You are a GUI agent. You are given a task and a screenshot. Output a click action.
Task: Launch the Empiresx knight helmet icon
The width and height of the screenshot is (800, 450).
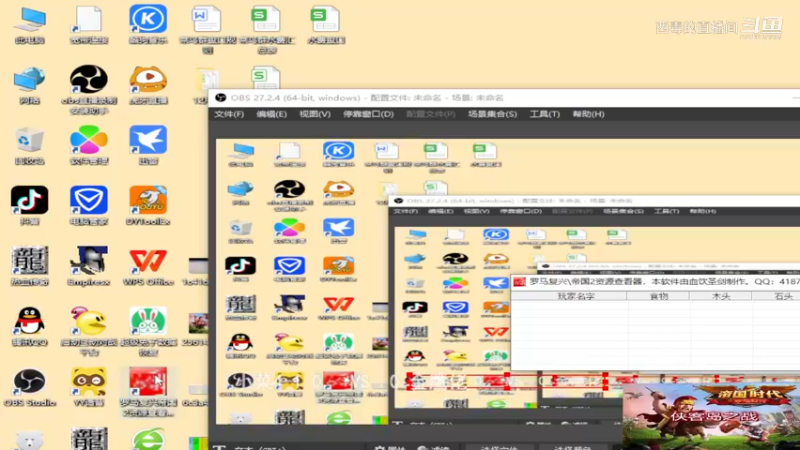pos(89,266)
